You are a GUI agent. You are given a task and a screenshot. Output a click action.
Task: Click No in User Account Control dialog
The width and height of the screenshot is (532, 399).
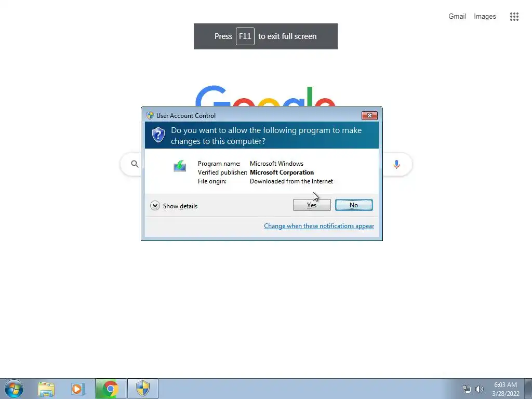point(354,205)
